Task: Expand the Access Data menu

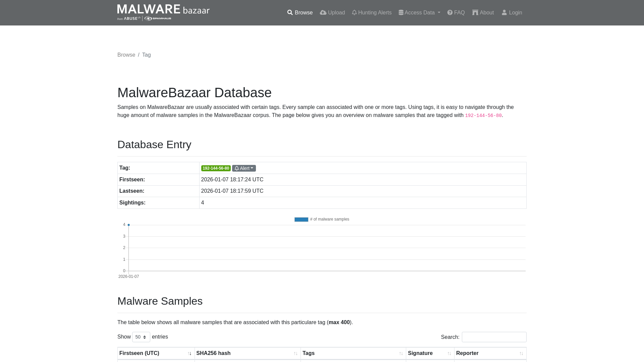Action: (x=419, y=12)
